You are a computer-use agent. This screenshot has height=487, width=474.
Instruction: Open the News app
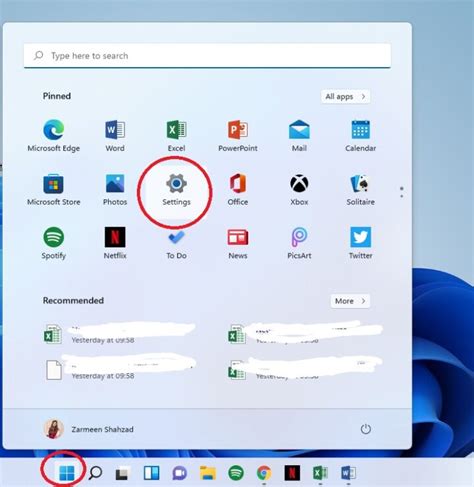point(238,243)
